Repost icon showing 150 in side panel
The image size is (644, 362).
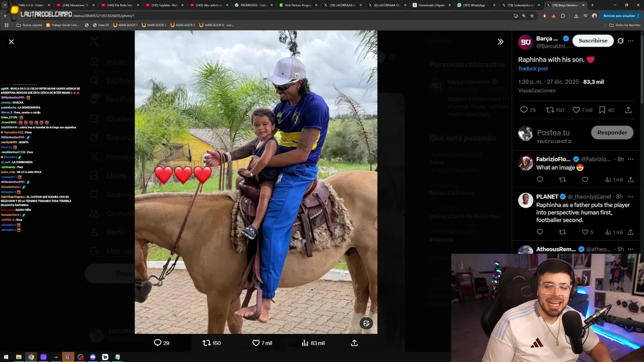(x=550, y=110)
